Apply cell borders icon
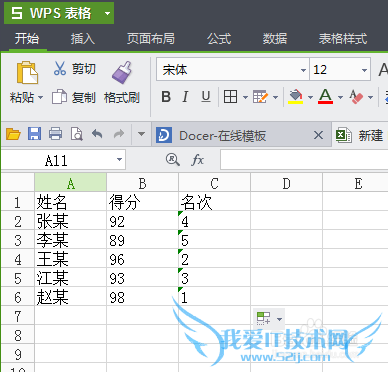 [230, 97]
